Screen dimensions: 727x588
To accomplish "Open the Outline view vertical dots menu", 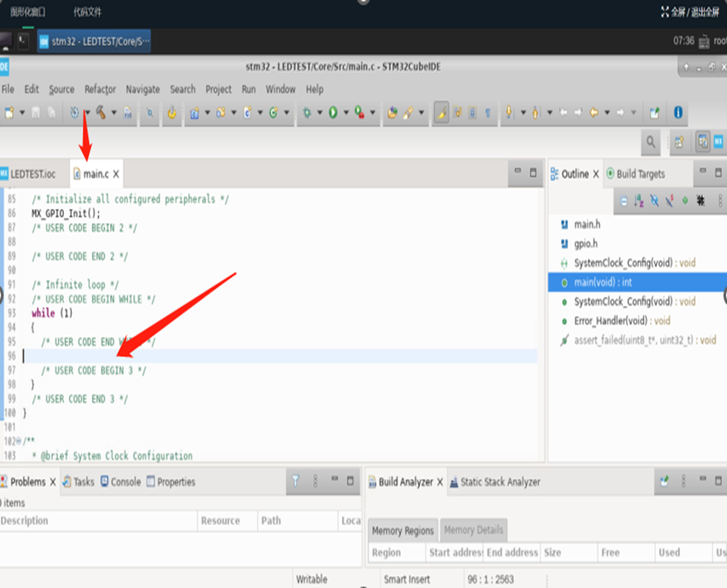I will [x=720, y=200].
